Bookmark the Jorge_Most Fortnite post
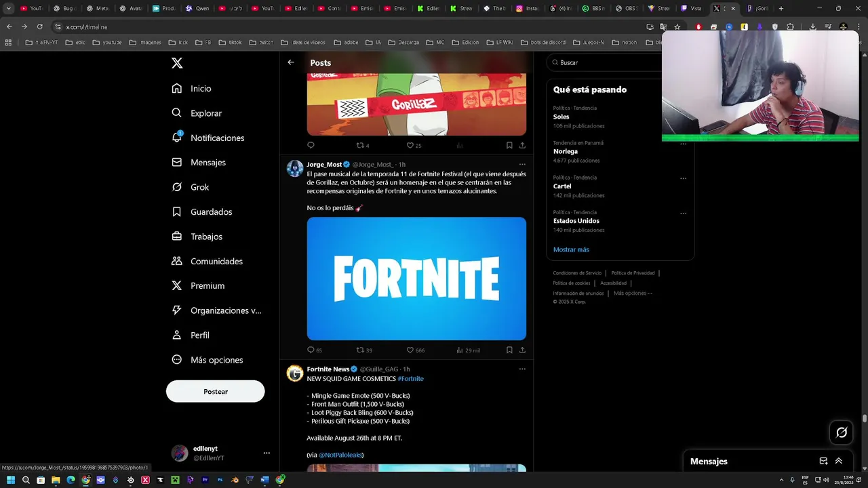The height and width of the screenshot is (488, 868). [x=509, y=350]
